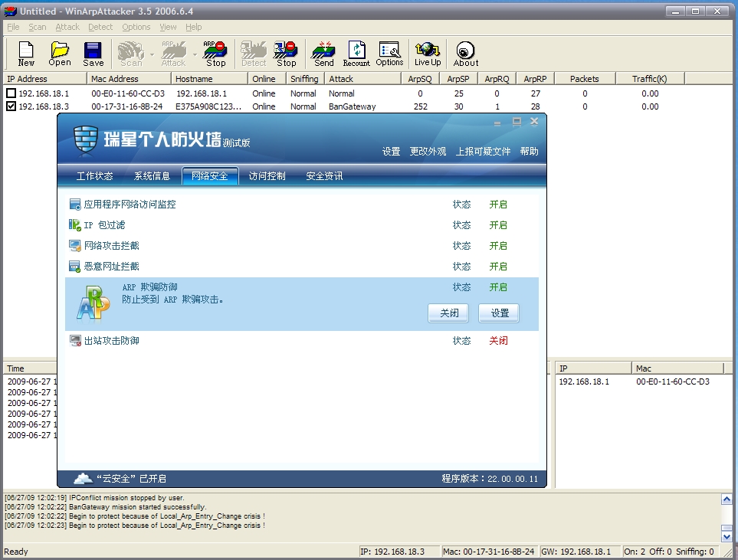This screenshot has height=560, width=738.
Task: Click the WinArpAttacker title bar app icon
Action: click(11, 11)
